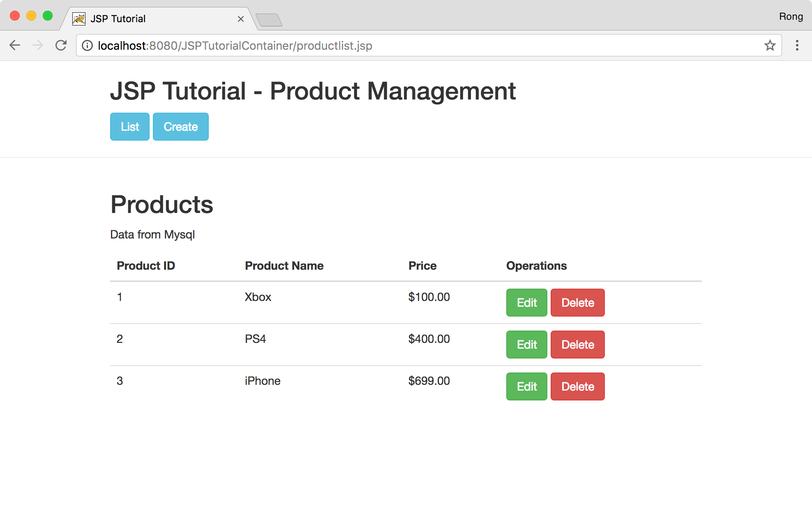
Task: Click the Tomcat favicon on JSP Tutorial tab
Action: pos(79,19)
